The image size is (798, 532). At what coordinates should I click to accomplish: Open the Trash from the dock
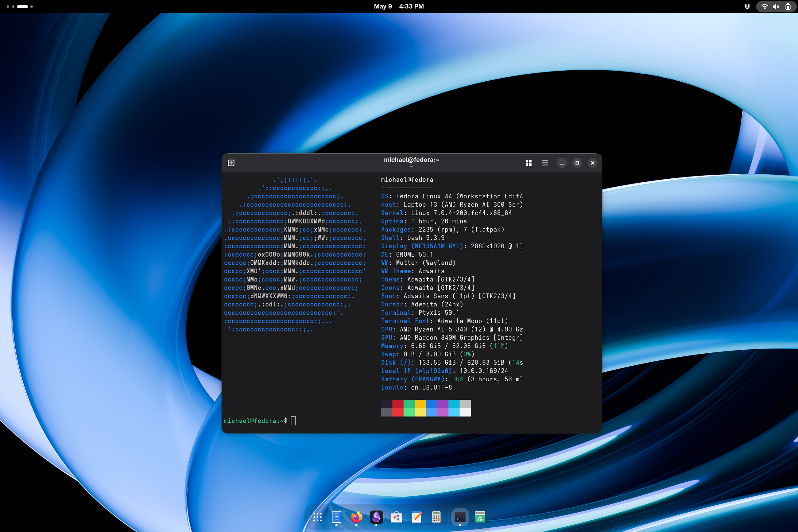[479, 517]
